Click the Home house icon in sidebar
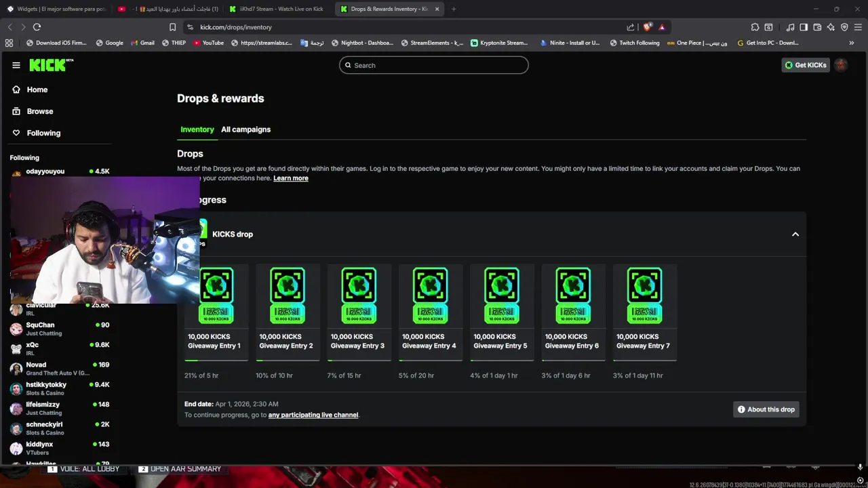The height and width of the screenshot is (488, 868). 16,89
